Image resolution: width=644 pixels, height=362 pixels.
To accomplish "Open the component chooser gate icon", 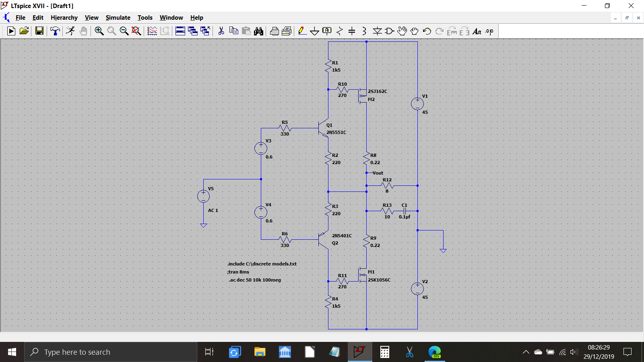I will (389, 31).
